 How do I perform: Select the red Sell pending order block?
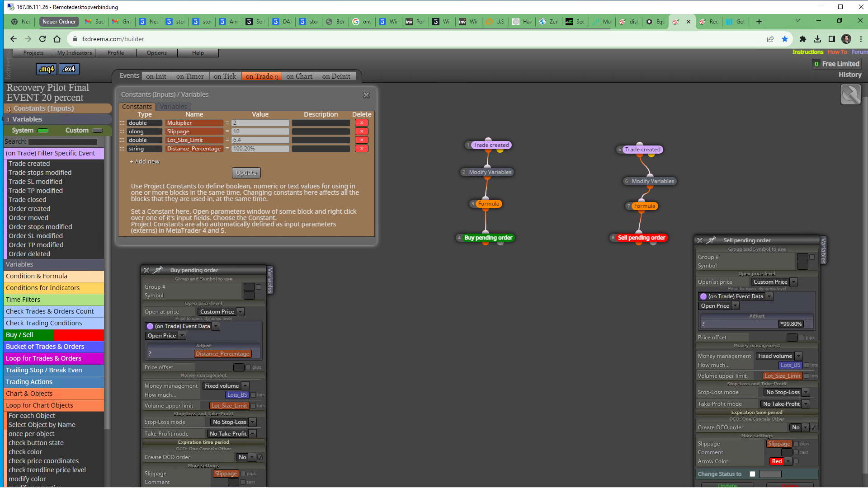coord(642,238)
